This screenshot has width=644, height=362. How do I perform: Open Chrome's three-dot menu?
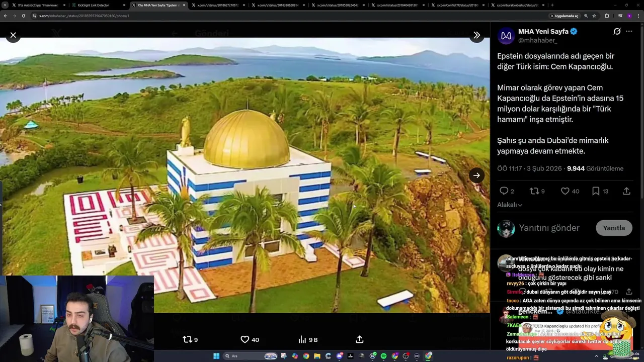[x=638, y=16]
